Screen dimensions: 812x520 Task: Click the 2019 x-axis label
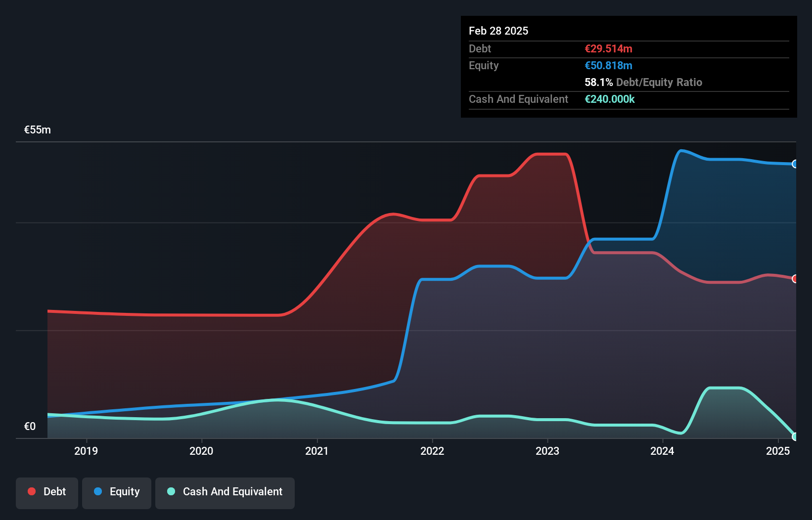(x=86, y=451)
